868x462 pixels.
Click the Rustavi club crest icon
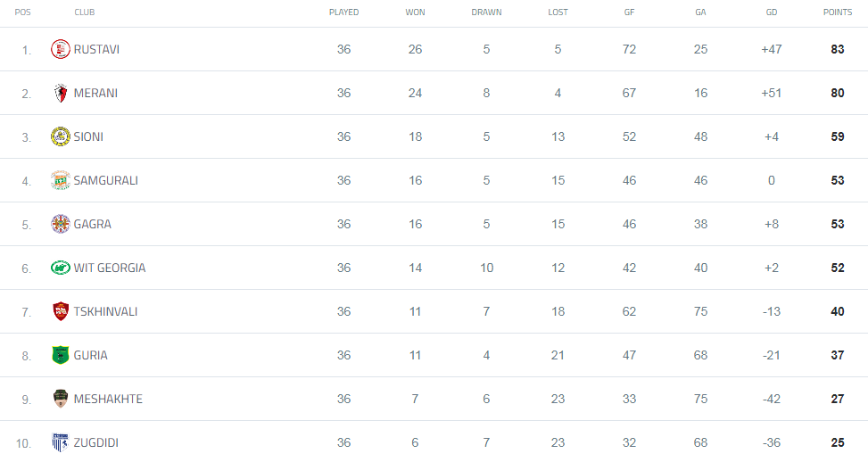[x=60, y=49]
